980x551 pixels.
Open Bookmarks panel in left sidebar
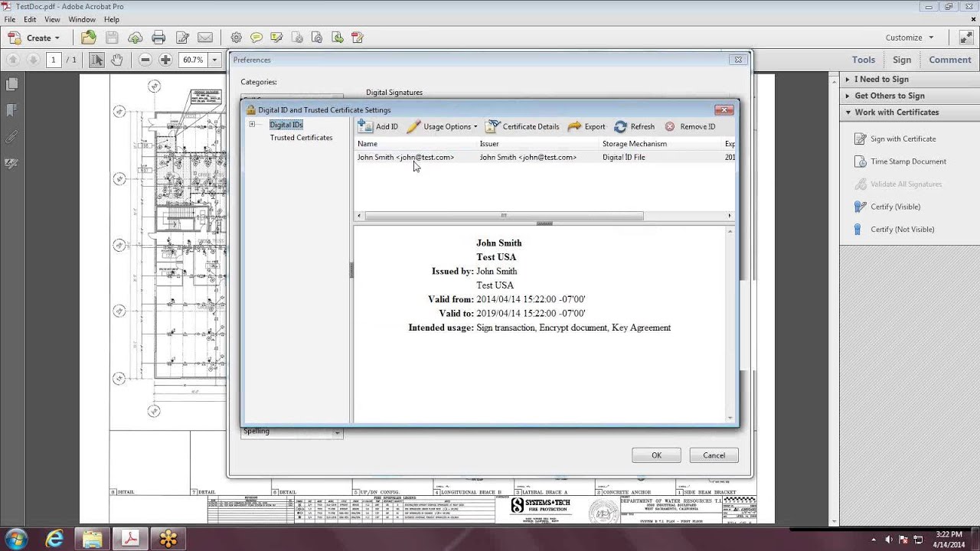tap(11, 111)
